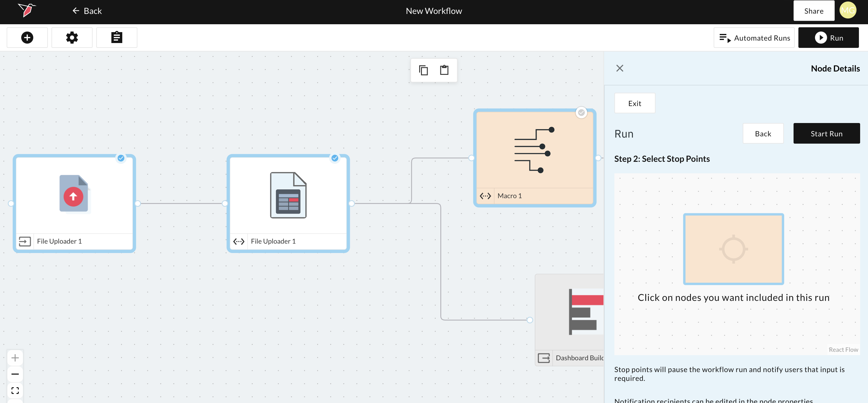868x403 pixels.
Task: Click the paste nodes icon
Action: pos(444,70)
